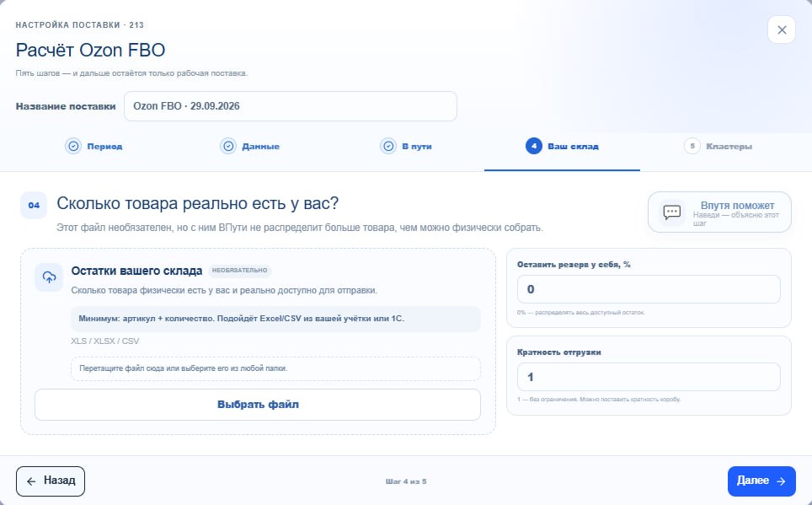The width and height of the screenshot is (812, 505).
Task: Click the кратность коробу hint text
Action: pos(599,400)
